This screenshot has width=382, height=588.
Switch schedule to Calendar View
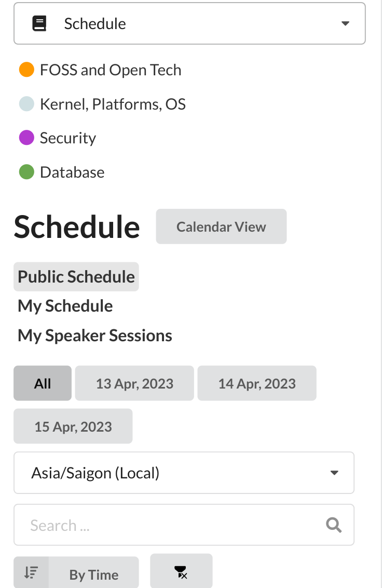pyautogui.click(x=221, y=226)
